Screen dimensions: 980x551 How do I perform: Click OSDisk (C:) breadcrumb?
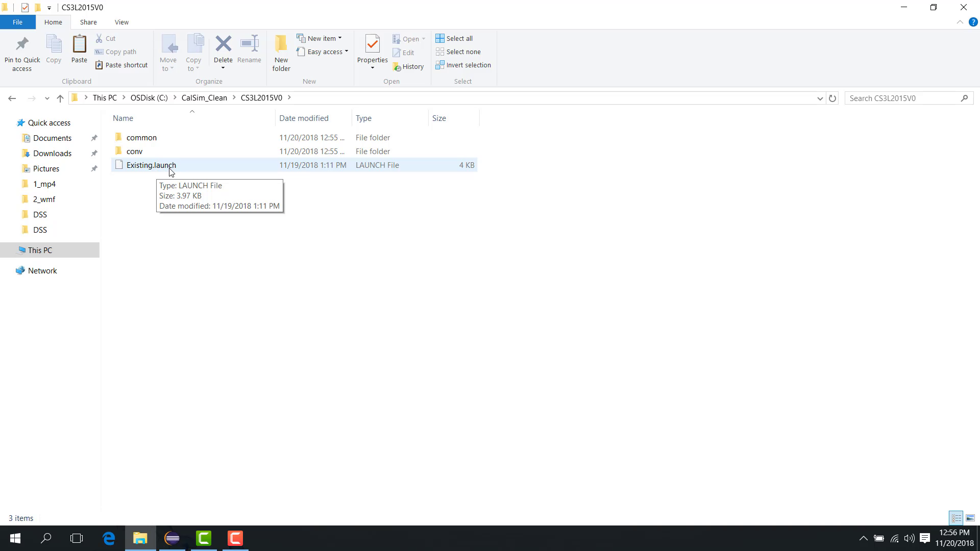tap(149, 98)
